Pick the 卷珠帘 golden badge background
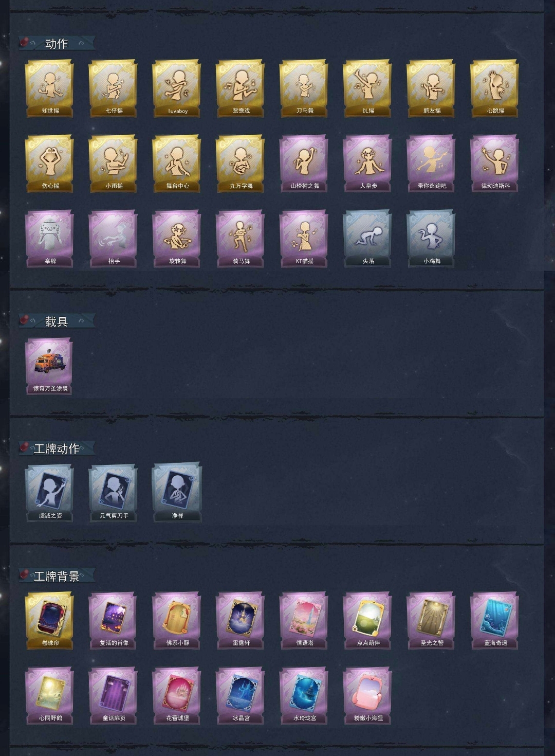Viewport: 555px width, 756px height. pos(49,621)
